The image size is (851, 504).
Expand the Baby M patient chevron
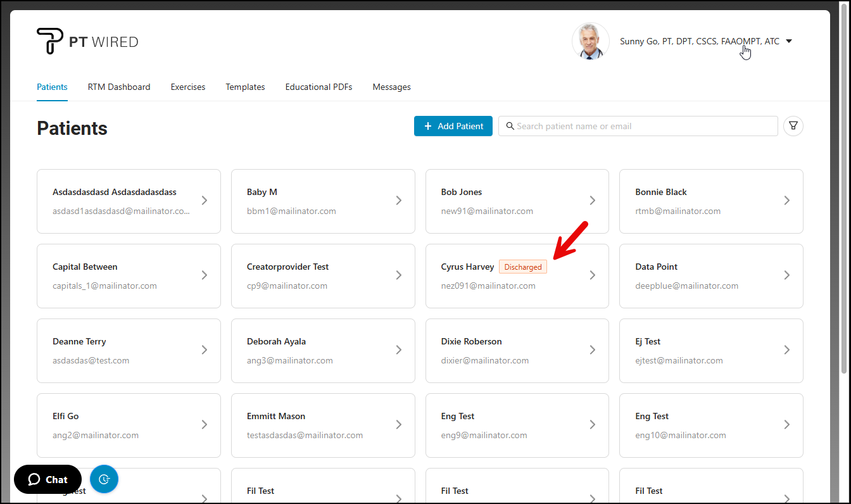pos(398,201)
